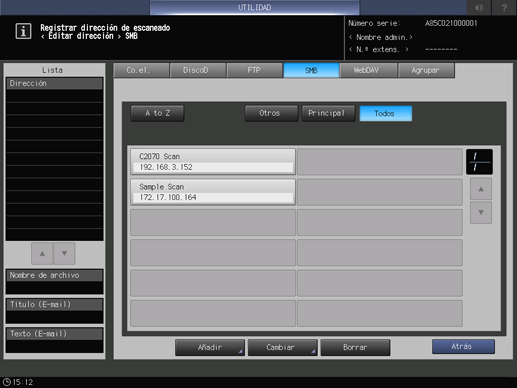Click the 15:12 time display
The height and width of the screenshot is (388, 517).
point(23,382)
